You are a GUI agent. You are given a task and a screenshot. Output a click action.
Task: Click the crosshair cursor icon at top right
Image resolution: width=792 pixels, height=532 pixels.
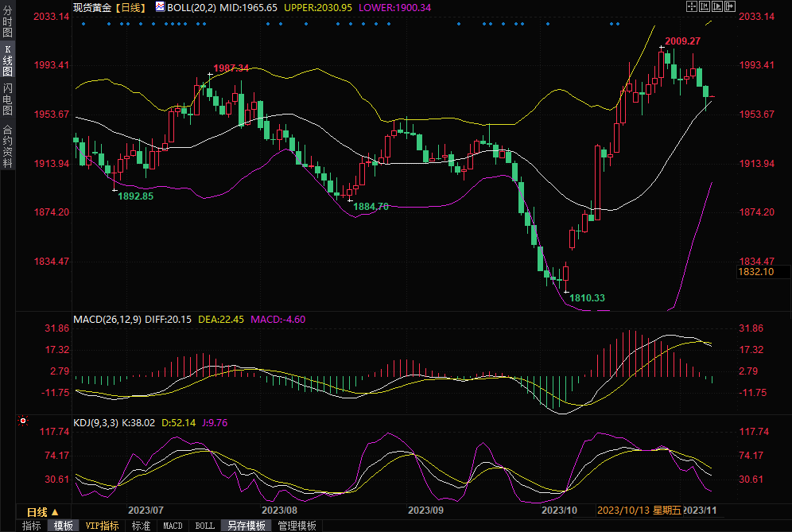[x=691, y=6]
